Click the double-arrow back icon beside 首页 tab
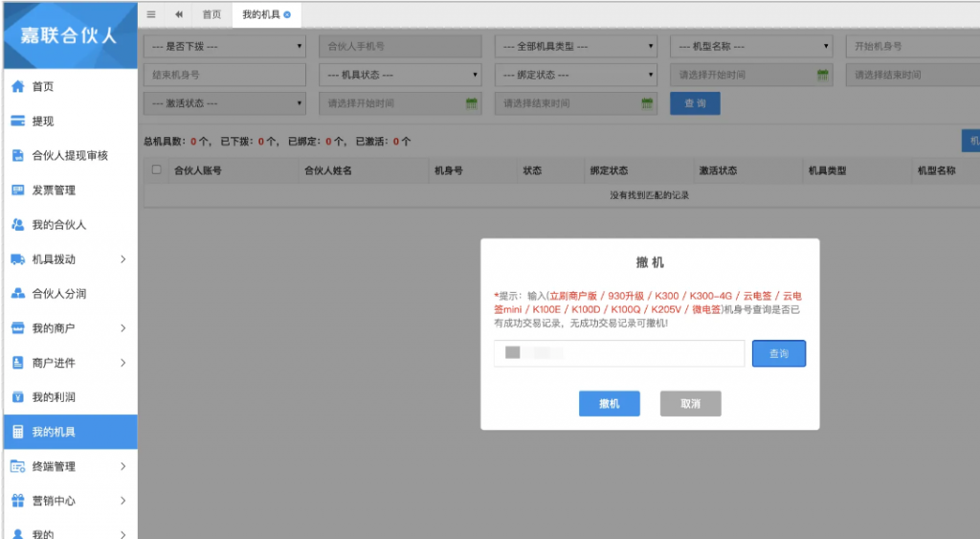The image size is (980, 539). point(179,14)
